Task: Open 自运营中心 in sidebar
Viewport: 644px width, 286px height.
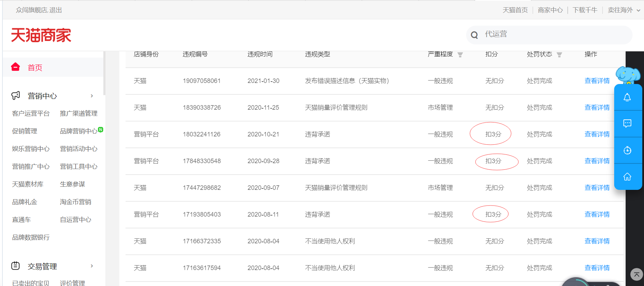Action: (76, 220)
